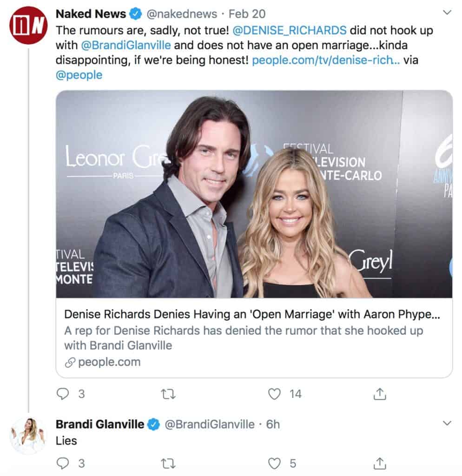Click the verified badge next to Naked News
This screenshot has width=462, height=476.
pyautogui.click(x=135, y=13)
